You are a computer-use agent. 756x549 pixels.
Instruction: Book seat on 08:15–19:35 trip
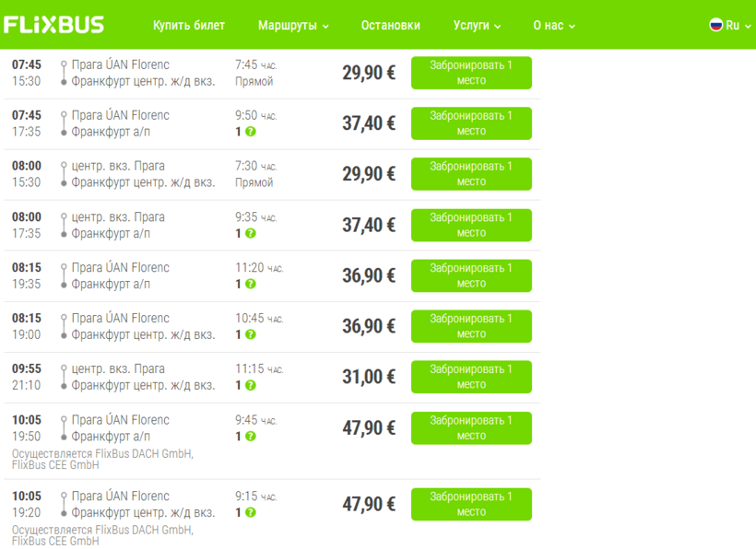[x=471, y=275]
